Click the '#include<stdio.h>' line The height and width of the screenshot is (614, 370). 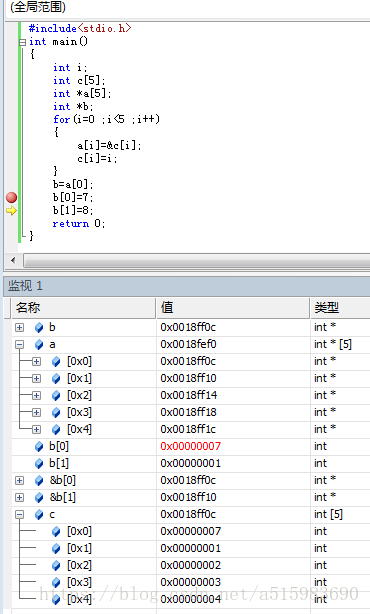pyautogui.click(x=80, y=29)
